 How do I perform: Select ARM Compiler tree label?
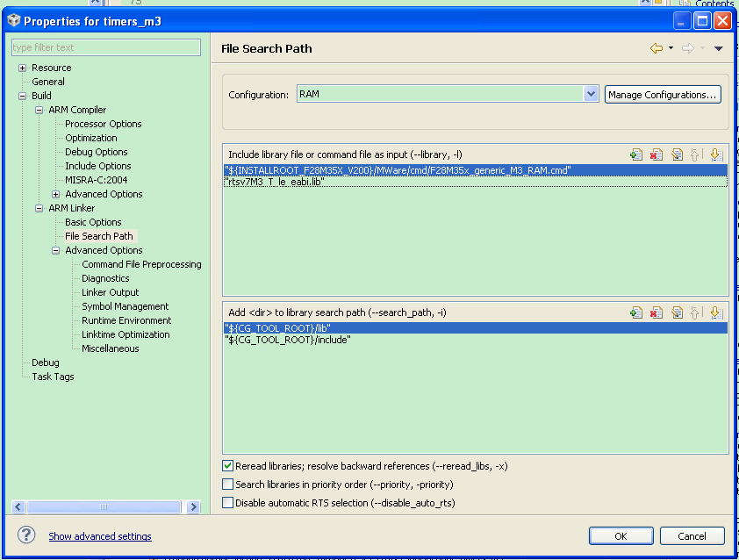click(77, 110)
